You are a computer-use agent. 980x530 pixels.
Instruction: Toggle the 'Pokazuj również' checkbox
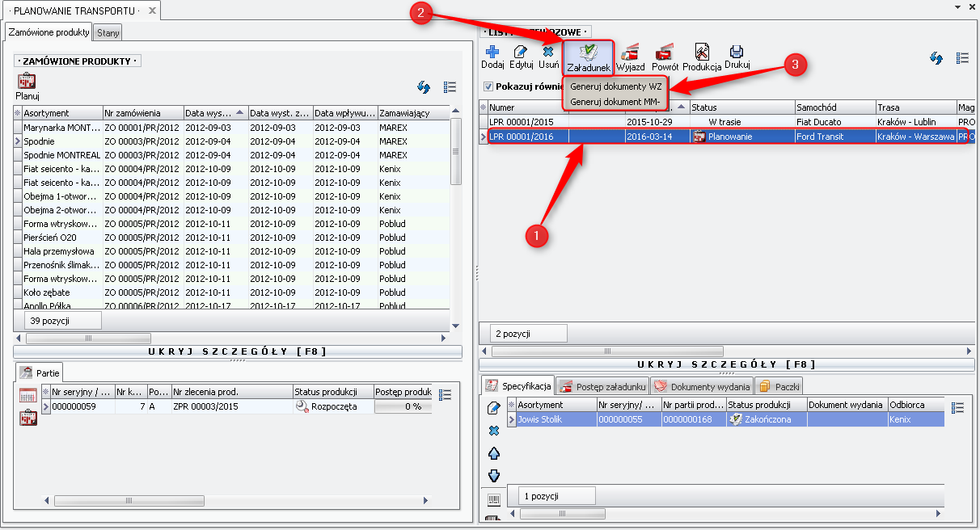[488, 86]
